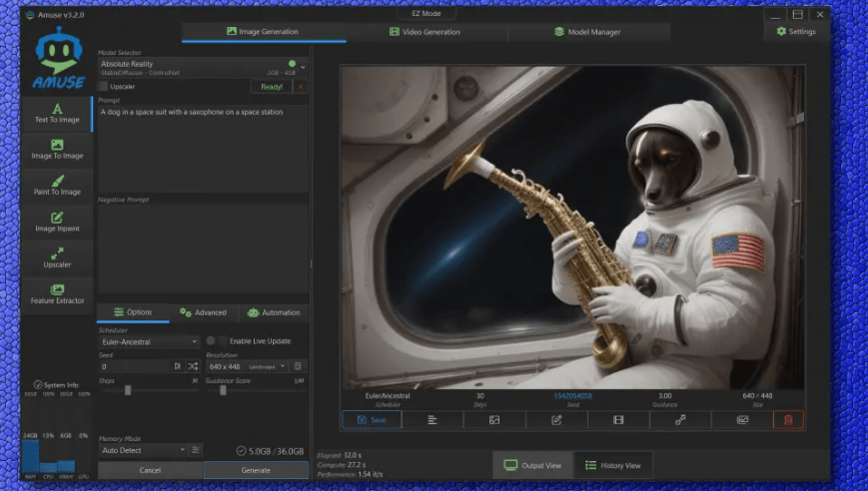Delete the generated image with red trash icon
The width and height of the screenshot is (868, 491).
coord(787,420)
